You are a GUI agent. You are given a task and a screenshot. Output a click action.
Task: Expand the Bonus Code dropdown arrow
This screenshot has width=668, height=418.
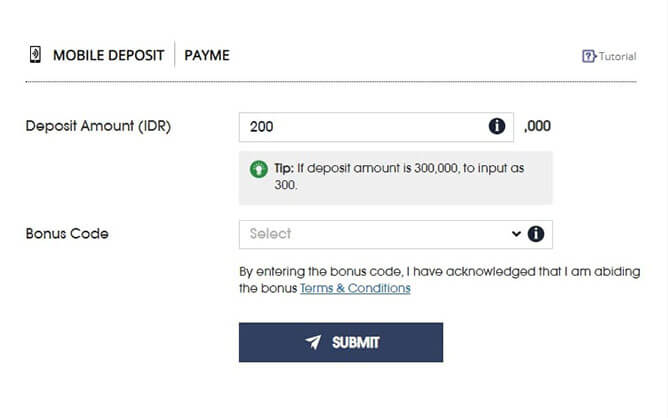tap(516, 234)
